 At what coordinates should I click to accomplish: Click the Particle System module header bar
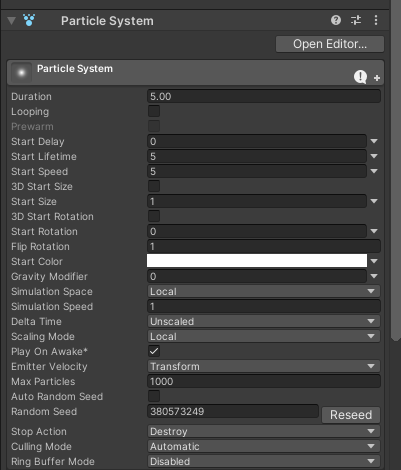coord(196,72)
